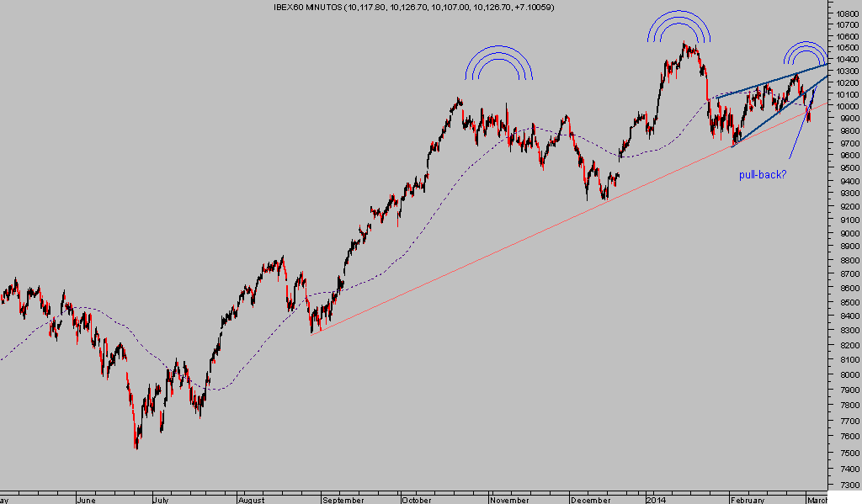Select the blue arcs above the January 2014 peak
This screenshot has width=862, height=504.
tap(679, 25)
